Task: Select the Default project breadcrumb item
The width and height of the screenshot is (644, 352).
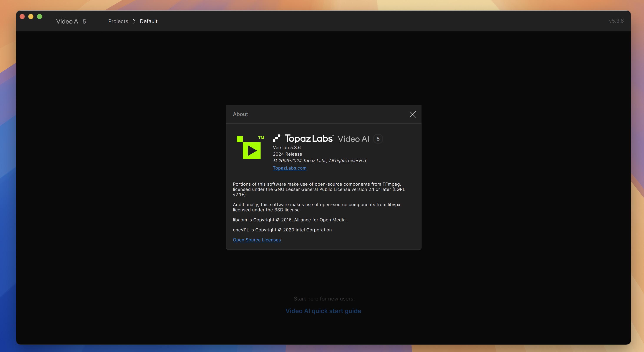Action: tap(149, 21)
